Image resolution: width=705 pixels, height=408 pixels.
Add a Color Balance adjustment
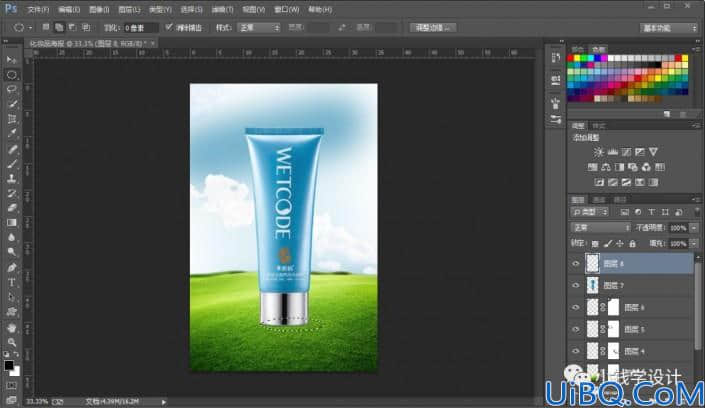pyautogui.click(x=606, y=167)
